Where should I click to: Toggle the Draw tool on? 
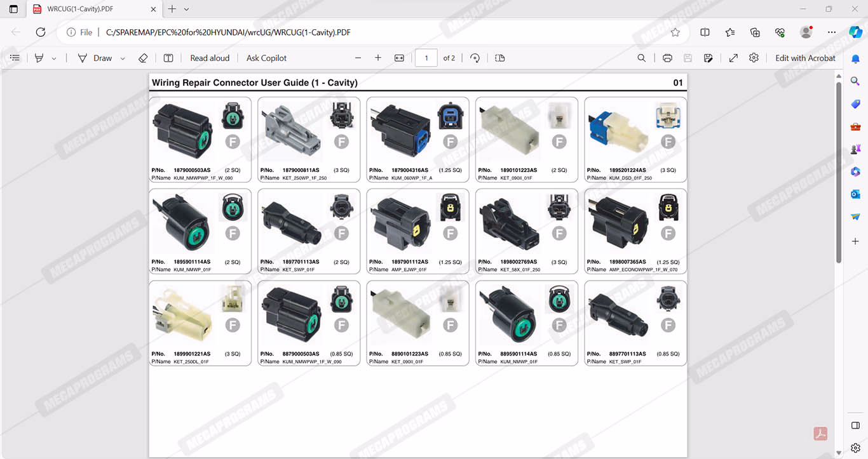coord(95,58)
